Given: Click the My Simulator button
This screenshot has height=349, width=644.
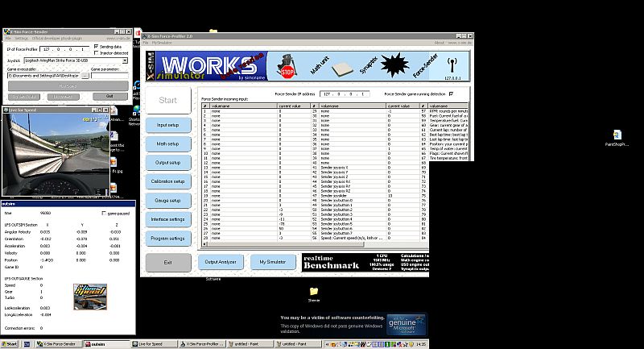Looking at the screenshot, I should pos(273,262).
